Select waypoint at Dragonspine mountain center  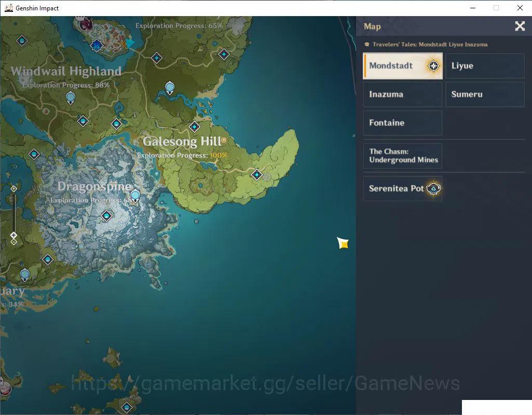point(106,216)
